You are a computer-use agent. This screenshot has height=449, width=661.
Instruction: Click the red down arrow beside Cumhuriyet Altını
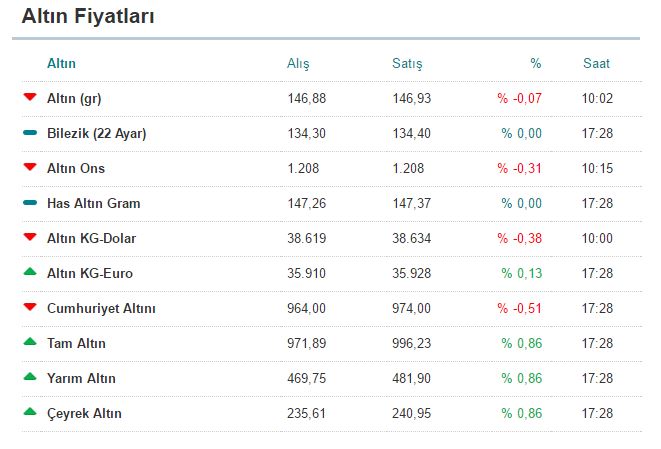(29, 307)
